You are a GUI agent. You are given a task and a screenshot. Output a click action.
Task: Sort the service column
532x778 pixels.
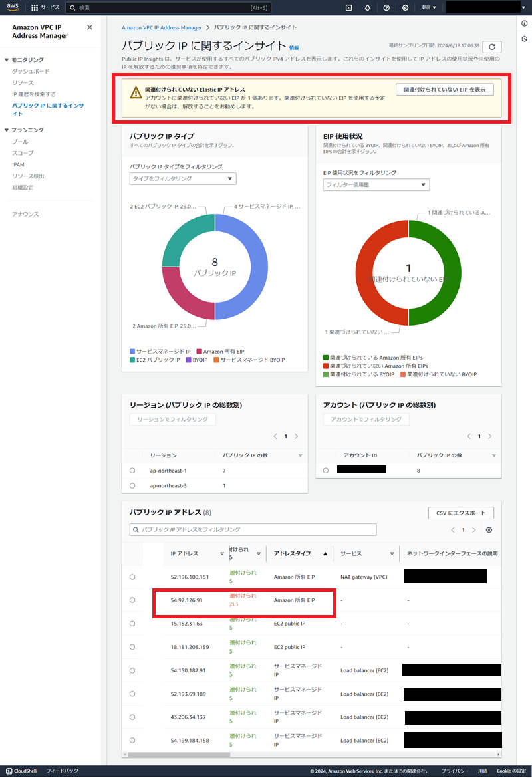[x=392, y=553]
